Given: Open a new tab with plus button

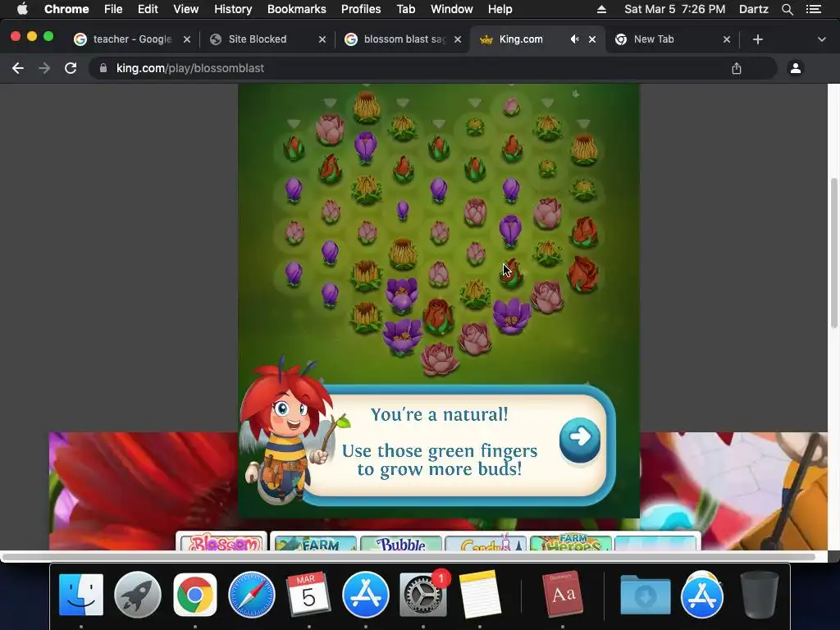Looking at the screenshot, I should click(x=757, y=39).
